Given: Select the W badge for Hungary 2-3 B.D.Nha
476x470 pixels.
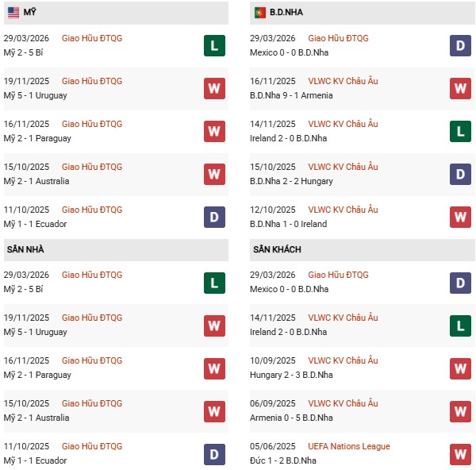Looking at the screenshot, I should pyautogui.click(x=460, y=368).
